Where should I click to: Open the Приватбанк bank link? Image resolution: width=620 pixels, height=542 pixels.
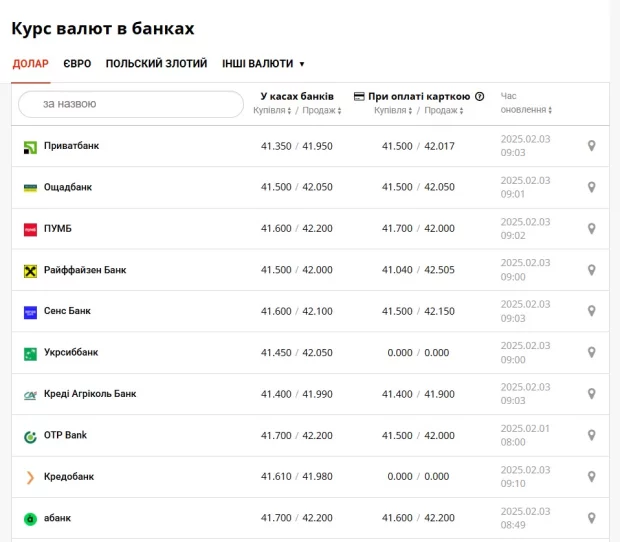click(71, 146)
